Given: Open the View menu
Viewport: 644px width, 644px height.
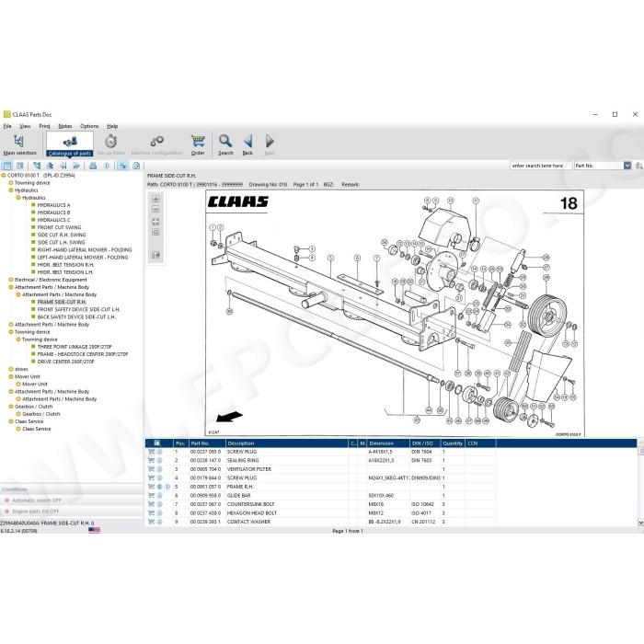Looking at the screenshot, I should [x=25, y=126].
